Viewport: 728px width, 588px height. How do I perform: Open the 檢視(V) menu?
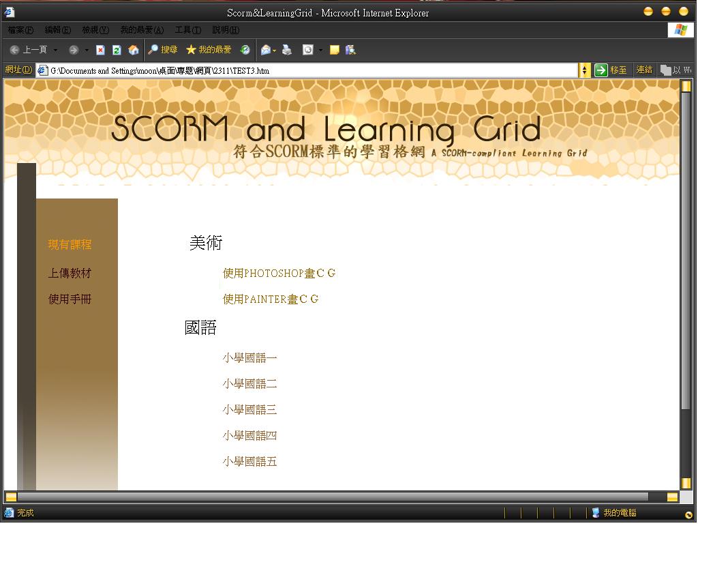[x=95, y=30]
